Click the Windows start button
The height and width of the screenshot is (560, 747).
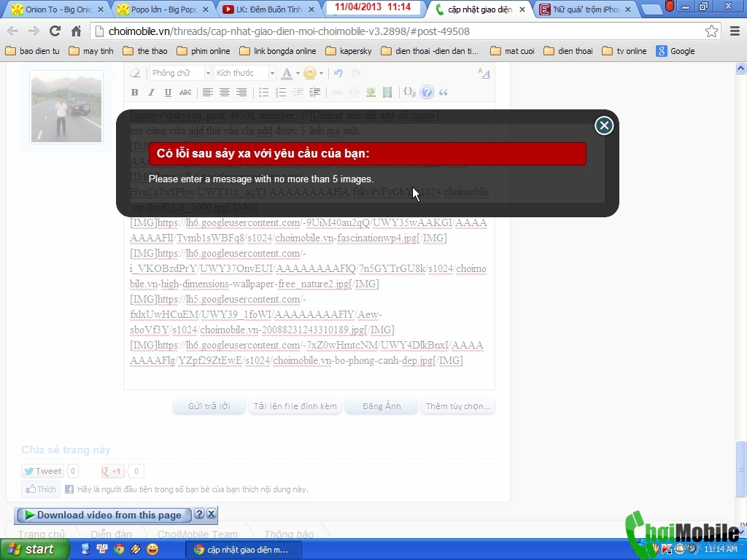tap(34, 549)
